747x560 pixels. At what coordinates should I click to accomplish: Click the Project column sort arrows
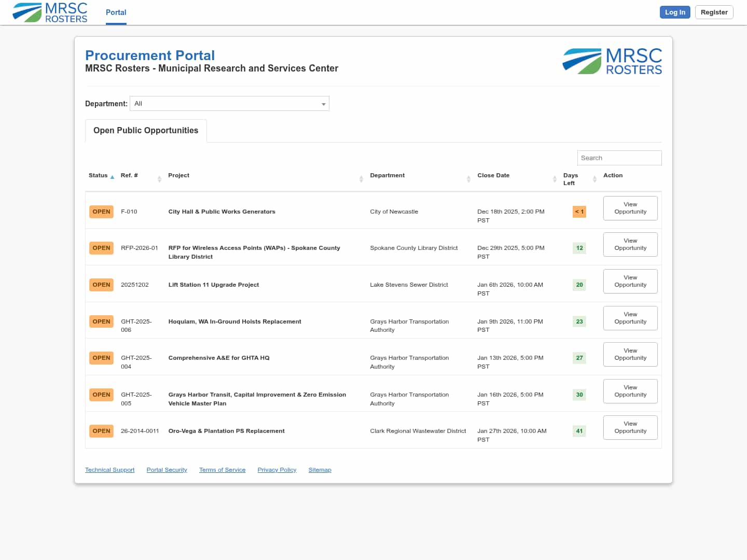361,179
